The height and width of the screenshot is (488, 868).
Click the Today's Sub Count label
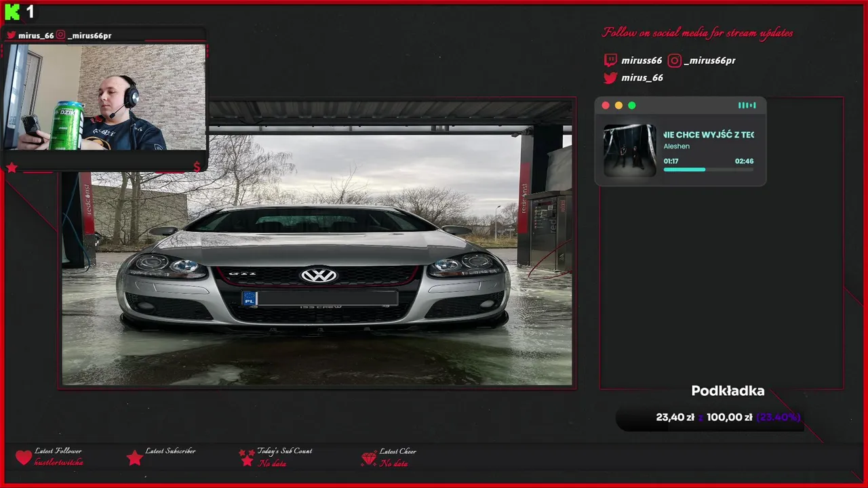click(x=285, y=451)
